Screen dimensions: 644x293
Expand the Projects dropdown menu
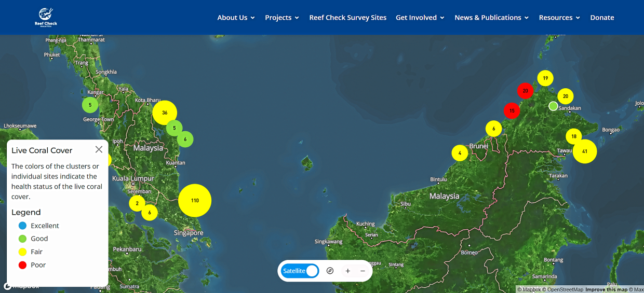point(282,18)
